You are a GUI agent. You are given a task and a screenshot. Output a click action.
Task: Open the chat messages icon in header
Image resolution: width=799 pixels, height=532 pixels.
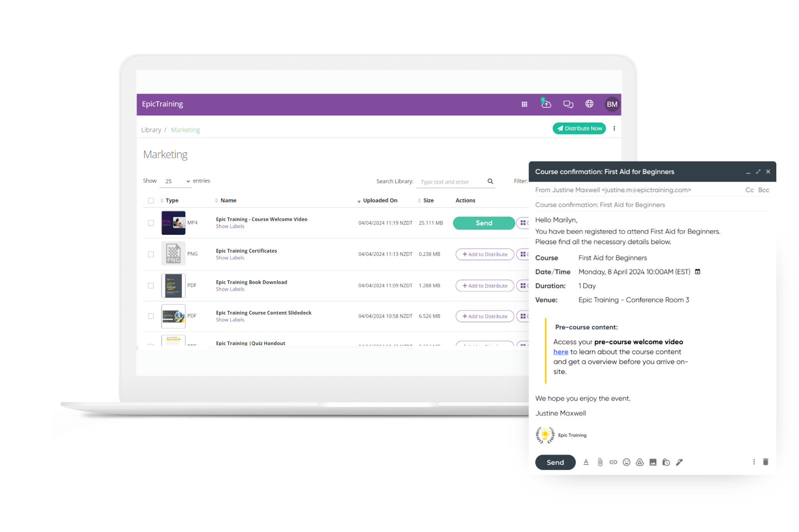pos(568,104)
